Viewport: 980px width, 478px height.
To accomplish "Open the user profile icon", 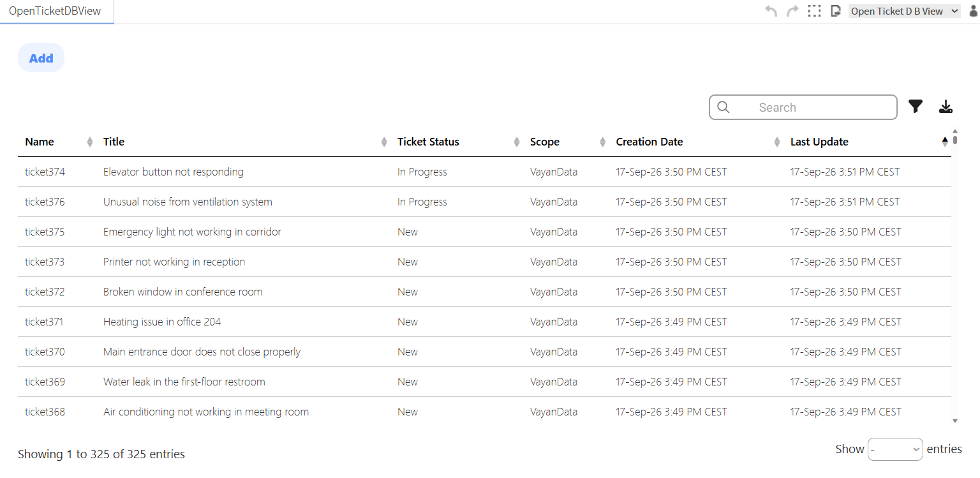I will pyautogui.click(x=974, y=11).
